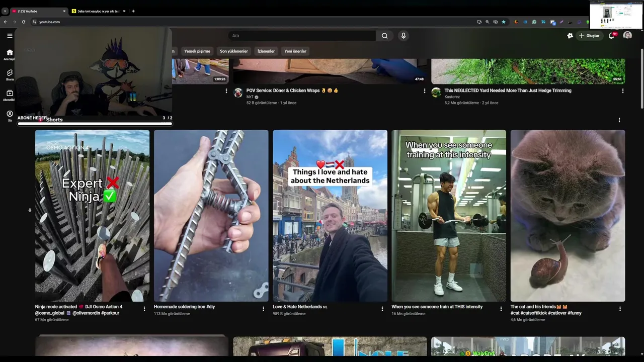Open options for 'Love & Hate Netherlands' short
The width and height of the screenshot is (644, 362).
pos(382,309)
